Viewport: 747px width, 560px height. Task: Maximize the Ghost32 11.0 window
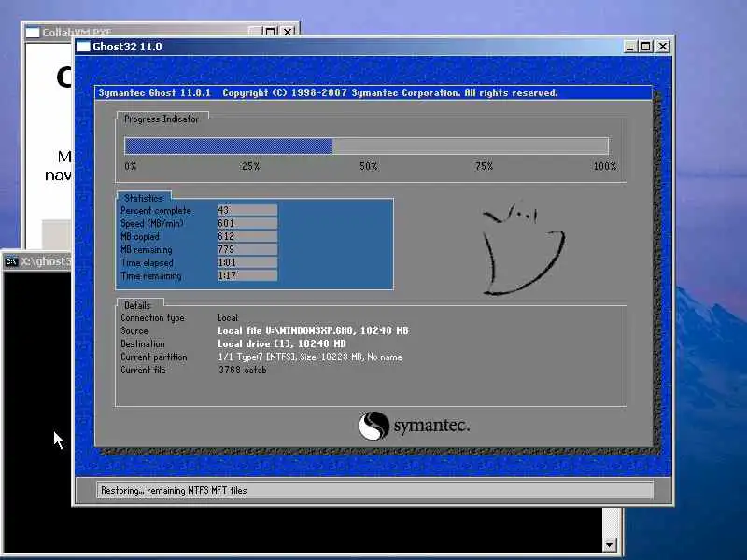pos(646,46)
